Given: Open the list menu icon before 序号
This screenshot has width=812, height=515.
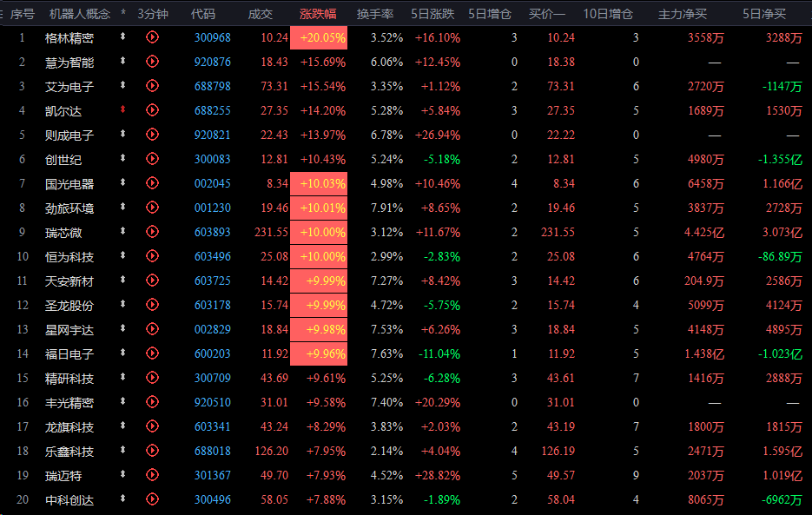Looking at the screenshot, I should click(x=2, y=14).
